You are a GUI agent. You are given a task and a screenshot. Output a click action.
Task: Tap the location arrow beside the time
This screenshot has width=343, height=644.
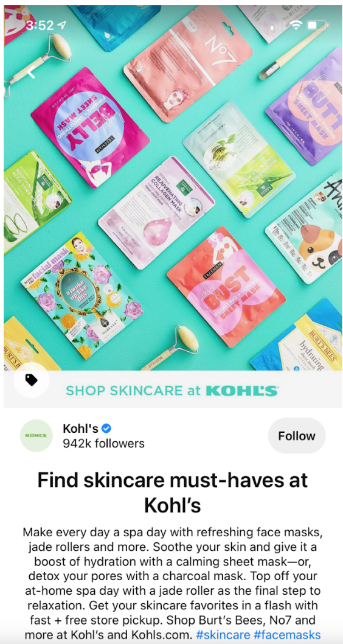coord(61,25)
